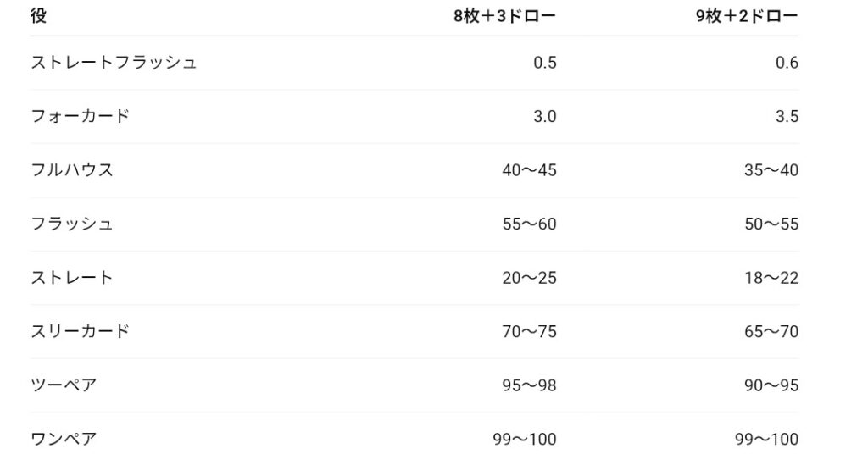Select the 95〜98 value for ツーペア
This screenshot has height=465, width=868.
tap(529, 385)
